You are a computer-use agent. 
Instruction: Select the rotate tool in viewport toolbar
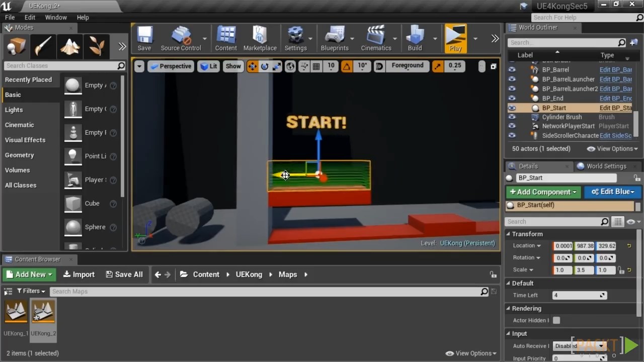265,66
